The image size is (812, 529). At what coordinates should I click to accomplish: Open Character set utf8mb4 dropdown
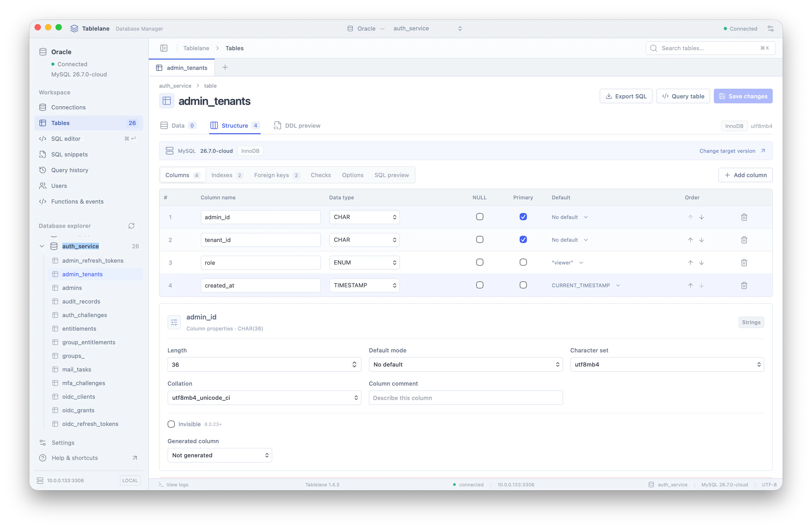pyautogui.click(x=667, y=364)
